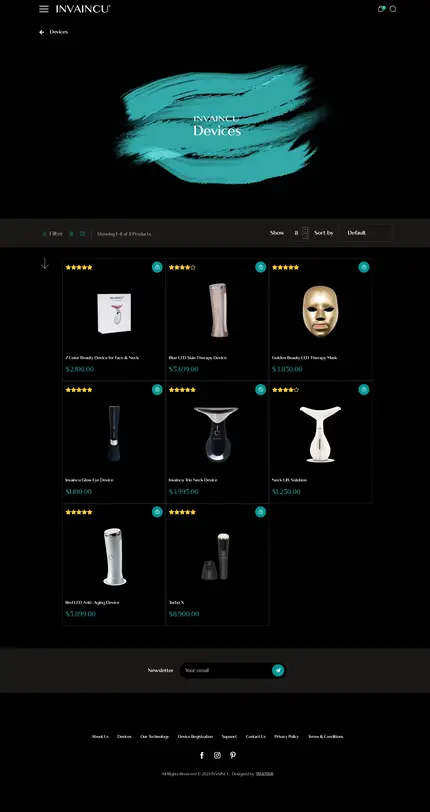The height and width of the screenshot is (812, 430).
Task: Open Turbo X product image
Action: point(216,557)
